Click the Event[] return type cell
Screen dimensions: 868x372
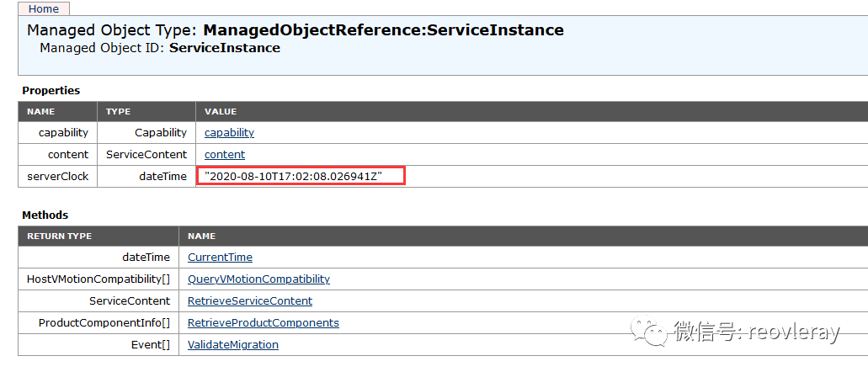150,345
